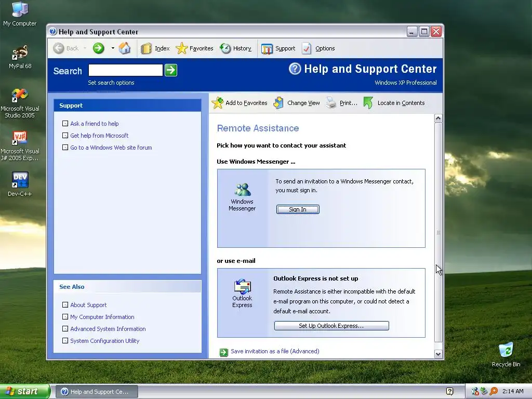Click the Index toolbar label
The height and width of the screenshot is (399, 532).
[x=162, y=48]
